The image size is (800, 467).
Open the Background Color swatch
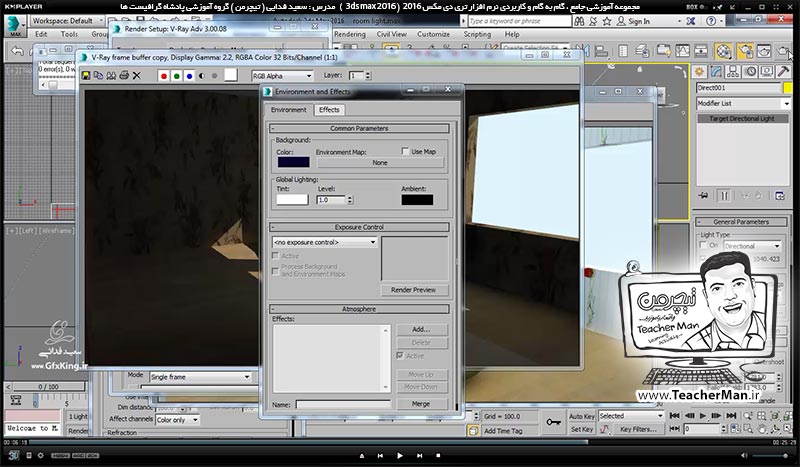click(x=293, y=162)
